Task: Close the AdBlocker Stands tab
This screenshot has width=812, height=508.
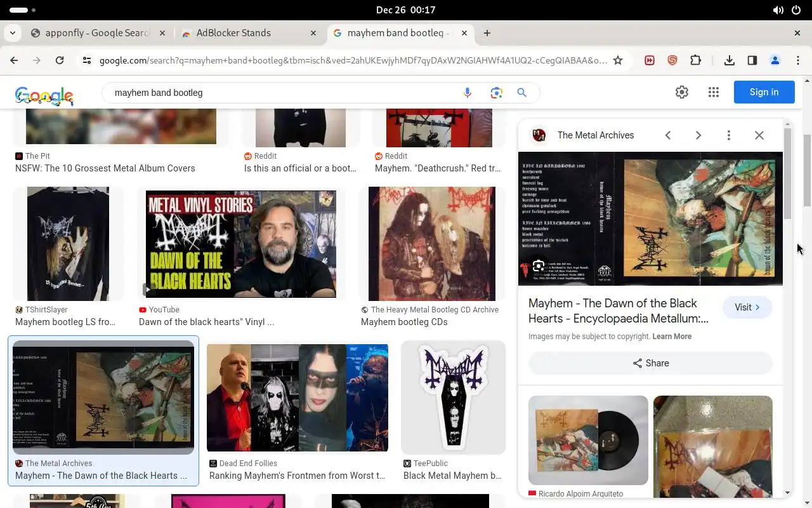Action: tap(313, 33)
